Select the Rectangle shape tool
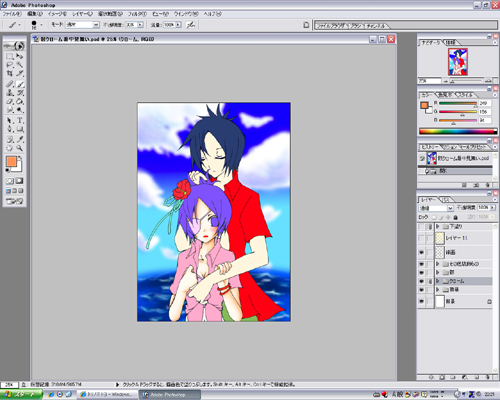500x400 pixels. tap(20, 129)
